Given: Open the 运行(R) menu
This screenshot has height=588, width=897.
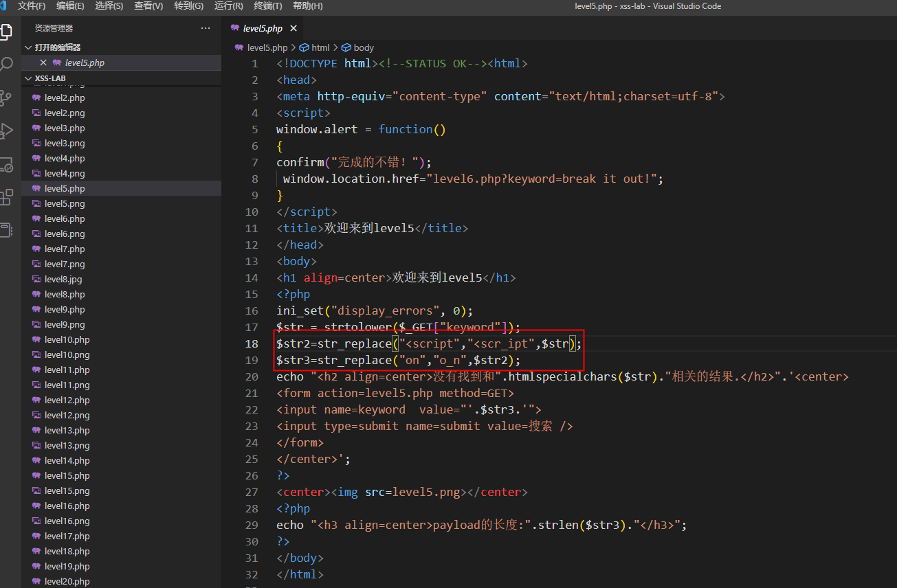Looking at the screenshot, I should pos(229,6).
